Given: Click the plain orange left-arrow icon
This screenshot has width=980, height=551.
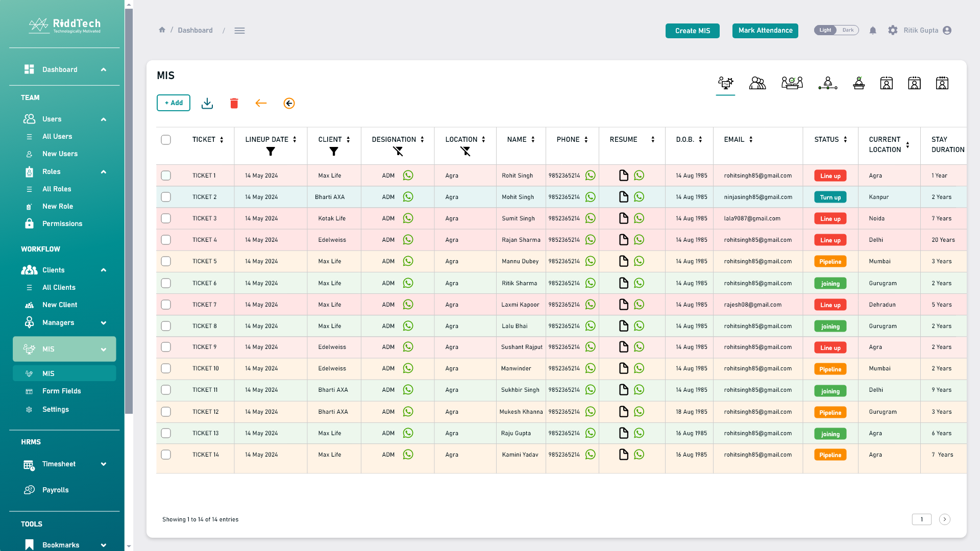Looking at the screenshot, I should [x=261, y=104].
